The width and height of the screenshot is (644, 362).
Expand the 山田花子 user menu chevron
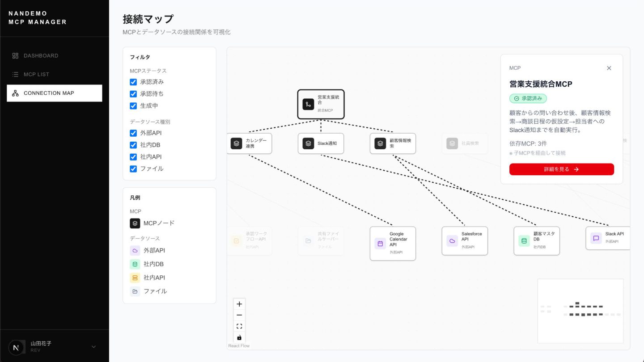(93, 347)
